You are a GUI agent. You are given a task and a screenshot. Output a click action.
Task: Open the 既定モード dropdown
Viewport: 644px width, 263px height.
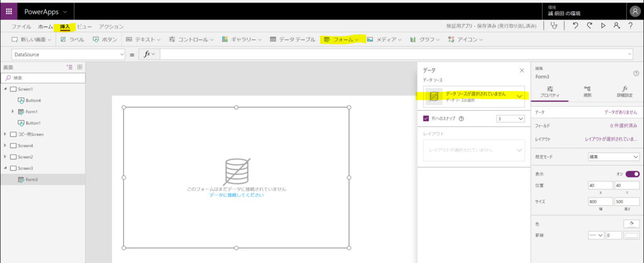pyautogui.click(x=614, y=157)
